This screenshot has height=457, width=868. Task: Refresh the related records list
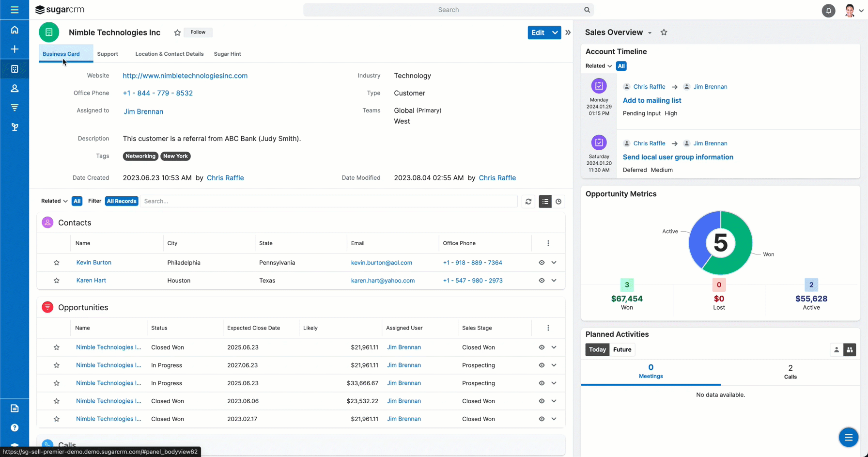coord(528,202)
